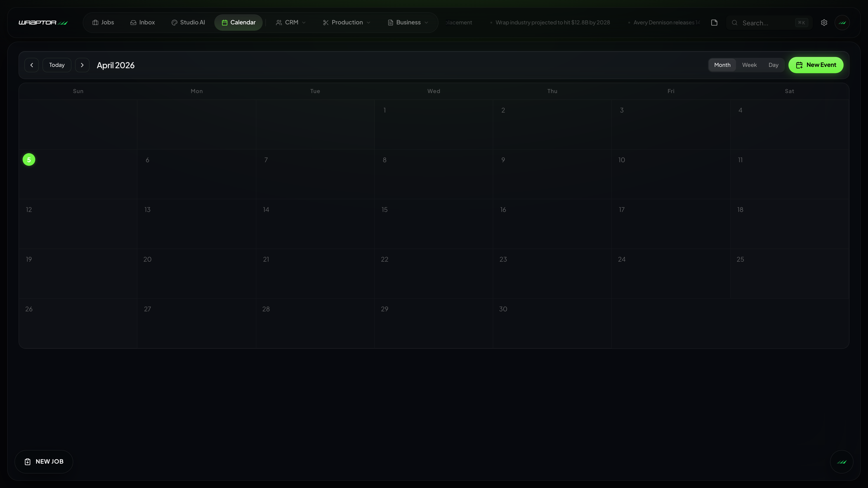Click the Studio AI palette icon
Viewport: 868px width, 488px height.
pyautogui.click(x=175, y=22)
